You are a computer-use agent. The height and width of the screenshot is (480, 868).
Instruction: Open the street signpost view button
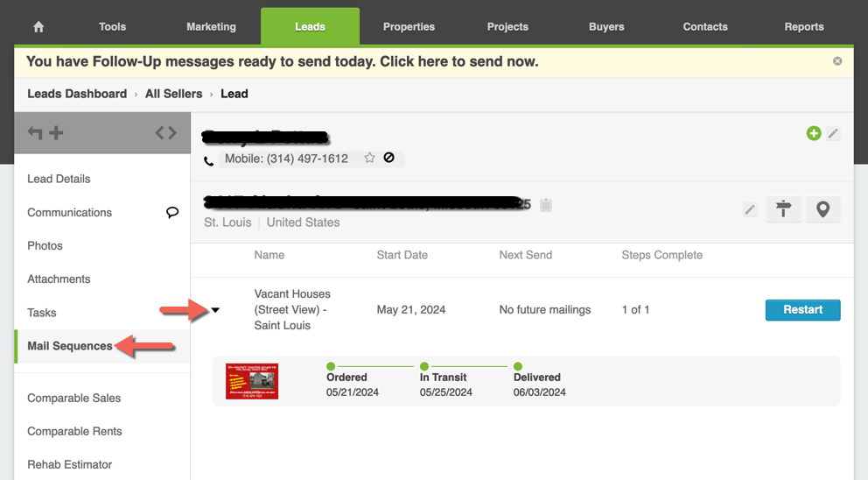click(784, 209)
